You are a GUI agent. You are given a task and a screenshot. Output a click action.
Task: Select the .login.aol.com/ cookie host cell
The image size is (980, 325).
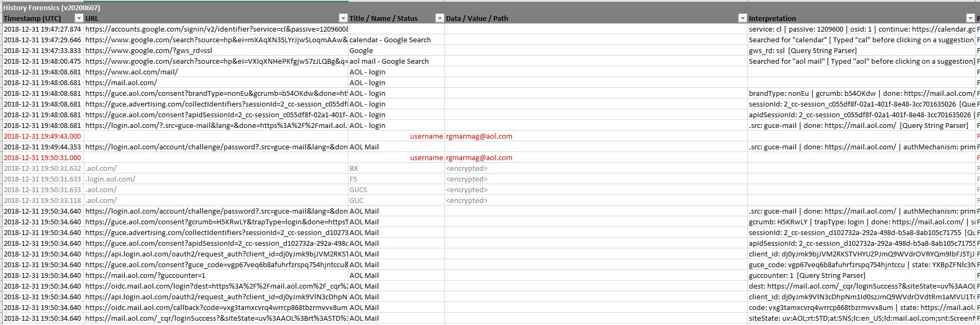[110, 179]
